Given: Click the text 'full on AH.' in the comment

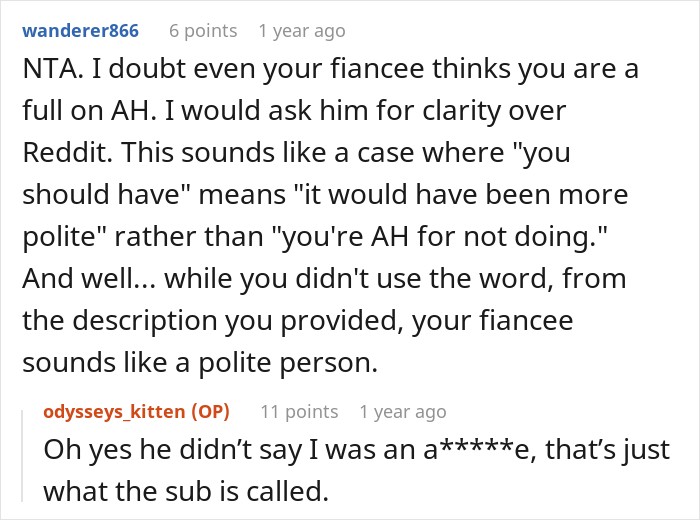Looking at the screenshot, I should click(x=89, y=111).
